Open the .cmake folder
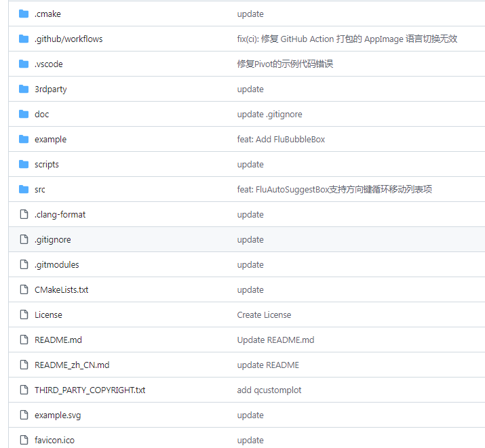This screenshot has width=485, height=448. click(x=47, y=14)
